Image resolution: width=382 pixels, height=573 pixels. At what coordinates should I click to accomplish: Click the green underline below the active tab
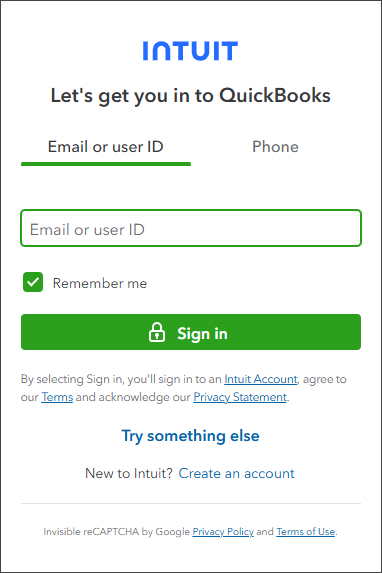pos(106,164)
